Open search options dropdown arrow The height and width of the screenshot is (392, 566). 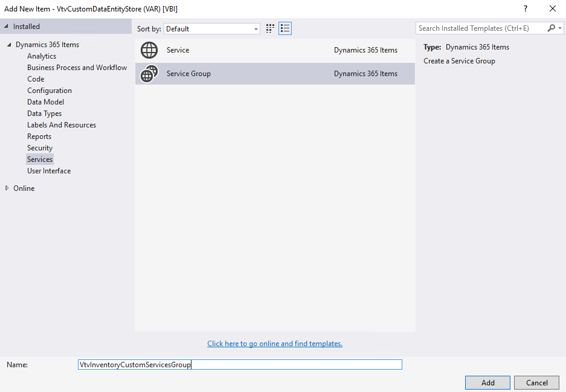[560, 28]
